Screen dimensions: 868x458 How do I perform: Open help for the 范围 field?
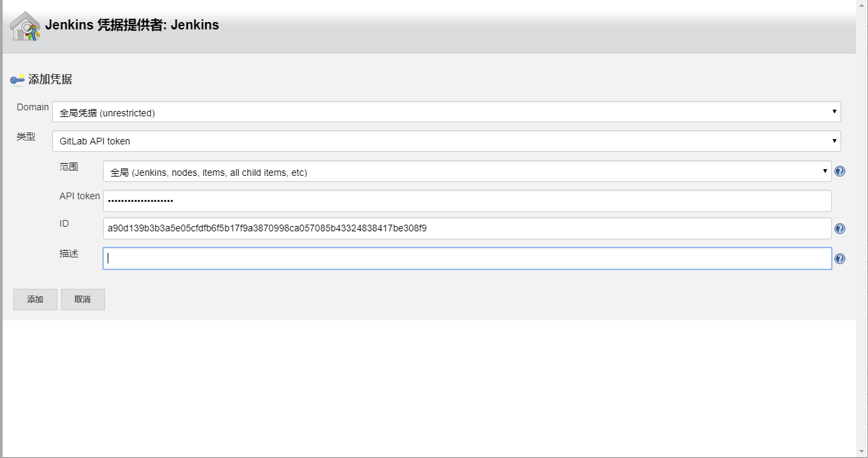click(x=840, y=171)
